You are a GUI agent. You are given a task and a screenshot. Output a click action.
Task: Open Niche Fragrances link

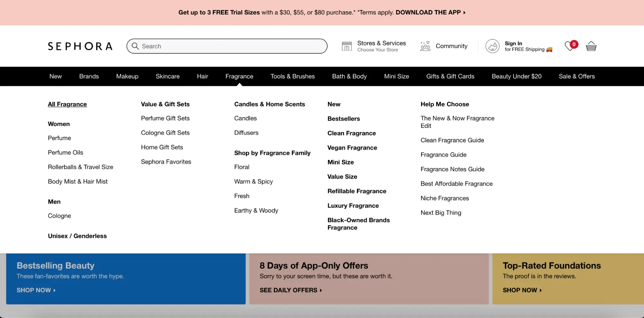(445, 198)
